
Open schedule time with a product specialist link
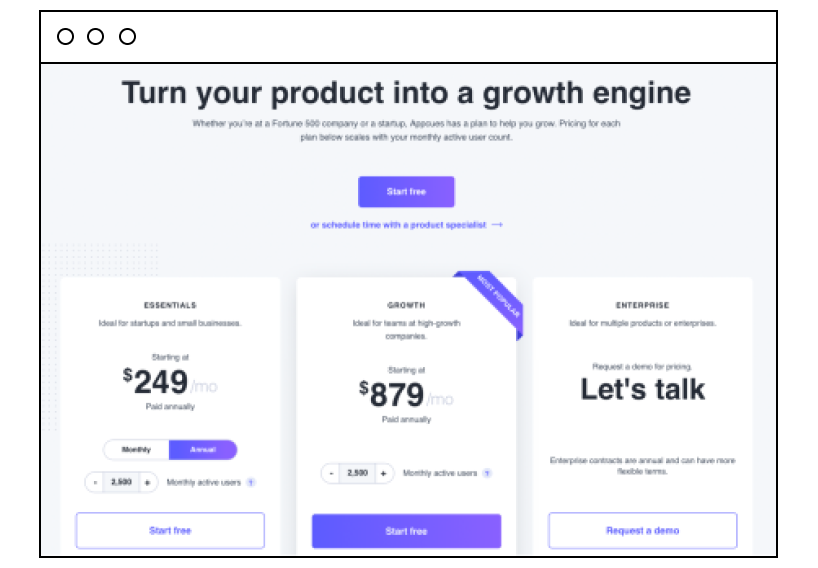(398, 225)
